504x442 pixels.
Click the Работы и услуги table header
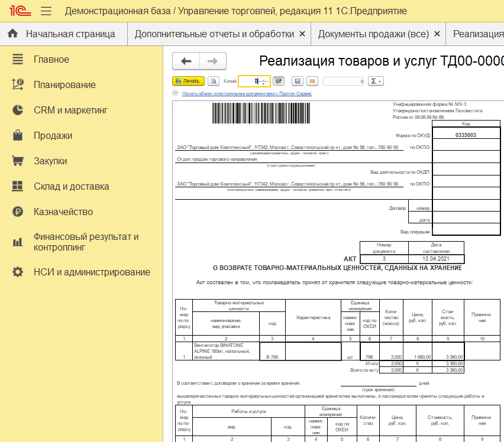click(248, 411)
